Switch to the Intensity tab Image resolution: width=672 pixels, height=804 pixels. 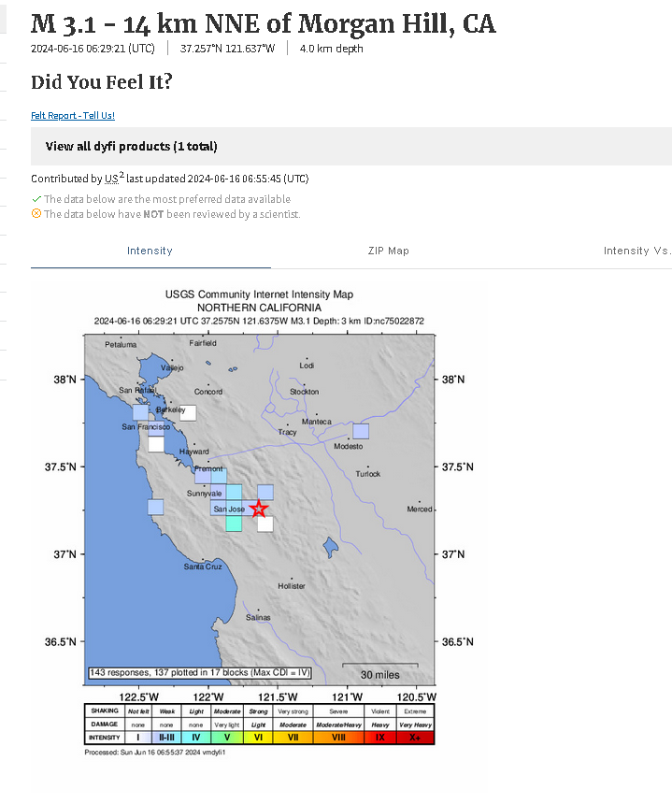click(150, 251)
